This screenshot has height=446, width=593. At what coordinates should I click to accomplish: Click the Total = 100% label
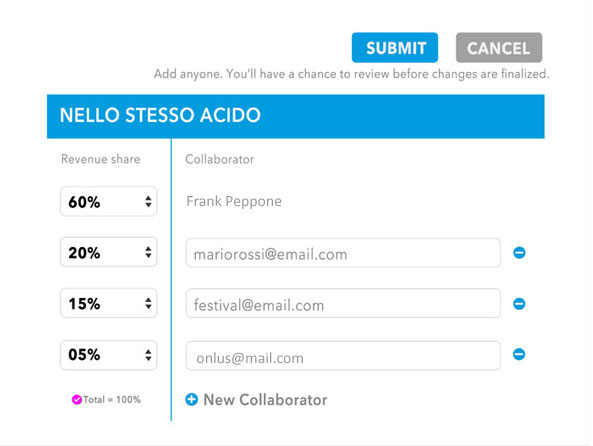click(x=112, y=399)
